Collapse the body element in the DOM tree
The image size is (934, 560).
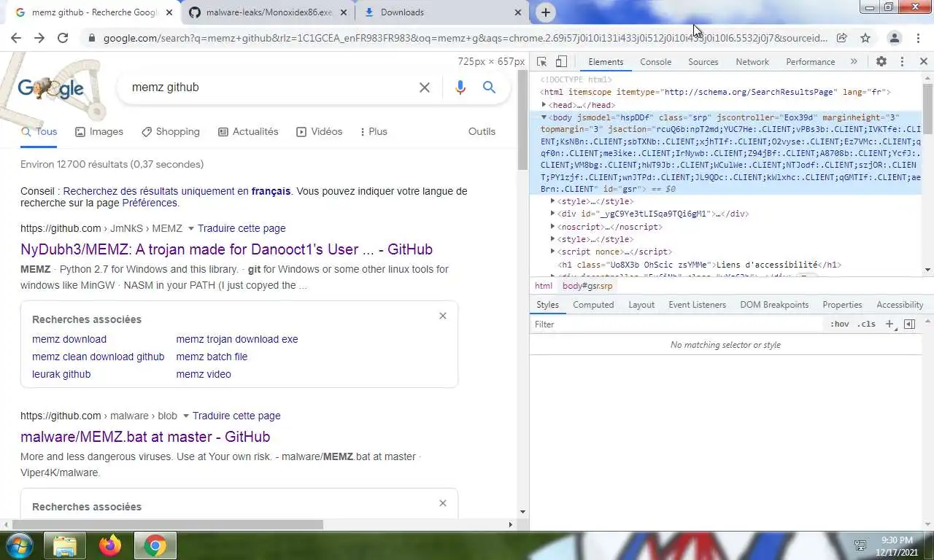coord(544,117)
